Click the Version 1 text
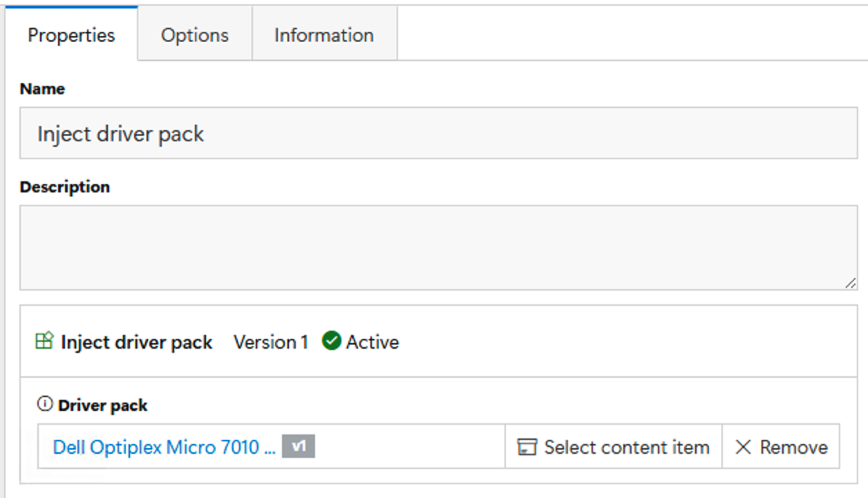This screenshot has height=498, width=868. pos(270,342)
